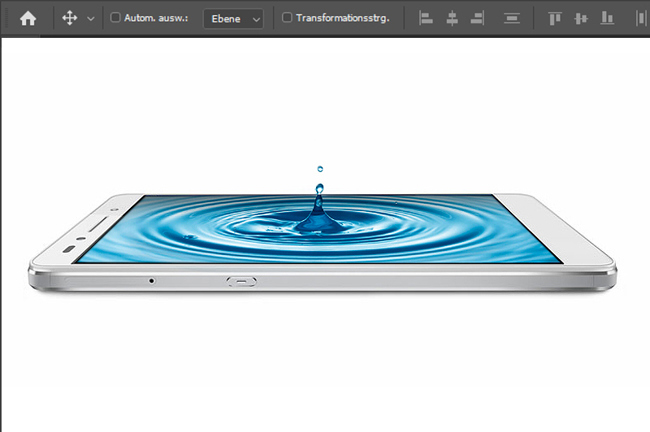The image size is (650, 432).
Task: Click the Home icon
Action: pyautogui.click(x=28, y=18)
